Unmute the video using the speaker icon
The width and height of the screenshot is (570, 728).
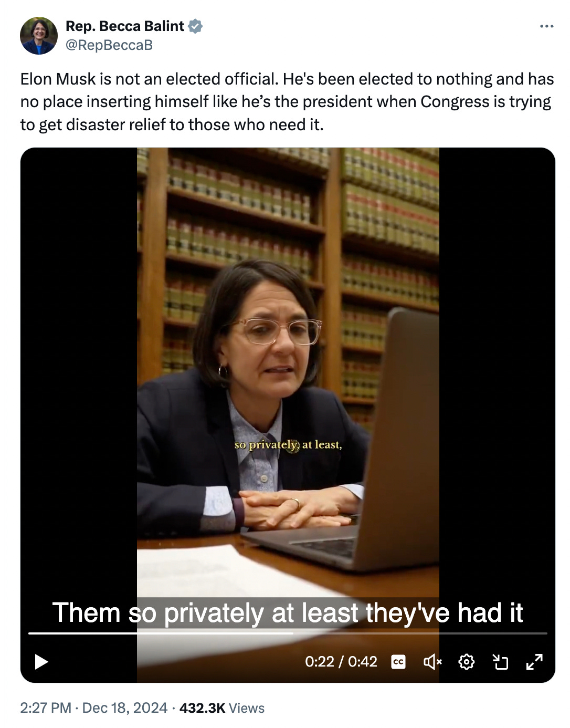pos(432,662)
